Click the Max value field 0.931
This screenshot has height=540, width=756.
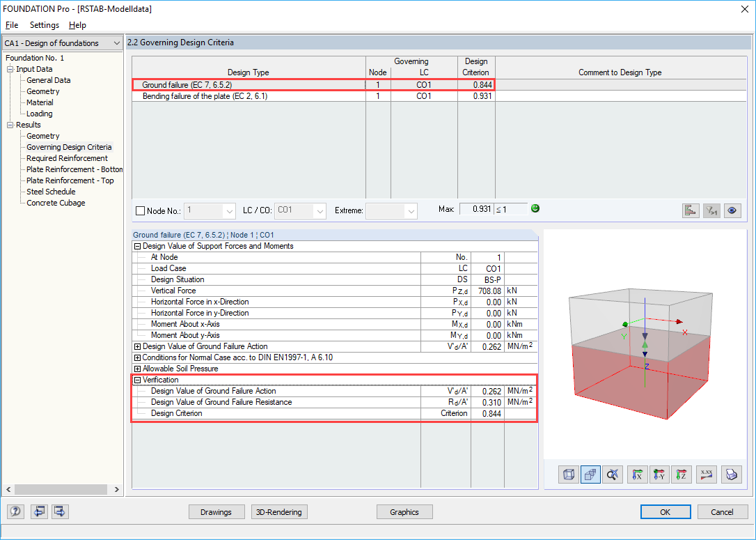point(476,209)
